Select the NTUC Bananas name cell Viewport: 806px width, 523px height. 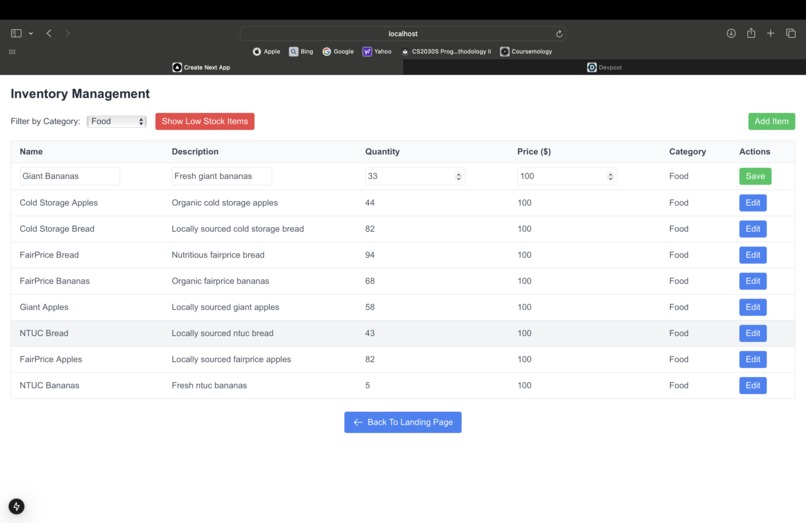[49, 385]
